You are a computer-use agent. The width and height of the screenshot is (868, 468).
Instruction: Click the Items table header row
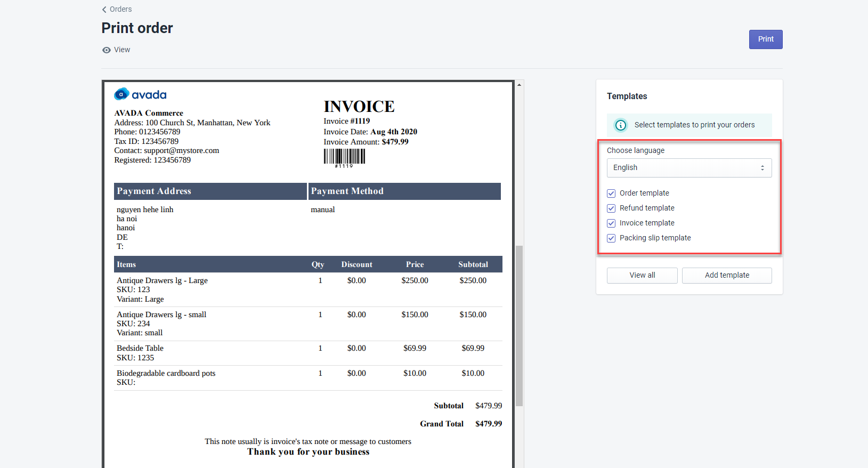coord(308,264)
